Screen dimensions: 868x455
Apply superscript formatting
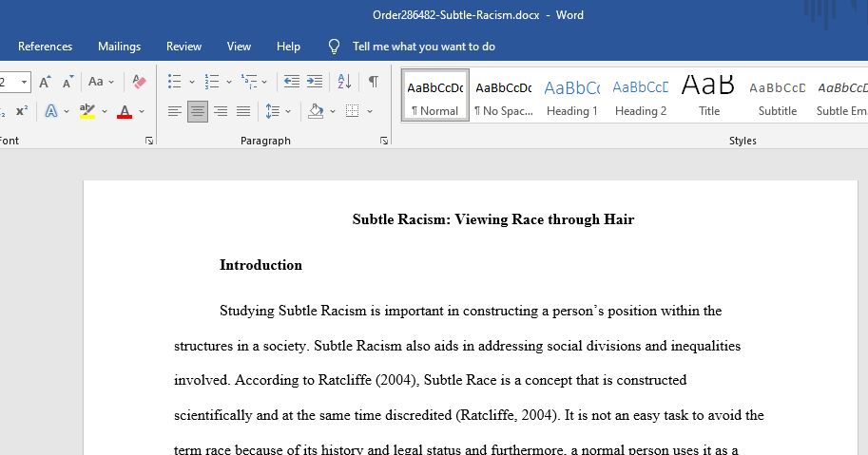[x=22, y=111]
